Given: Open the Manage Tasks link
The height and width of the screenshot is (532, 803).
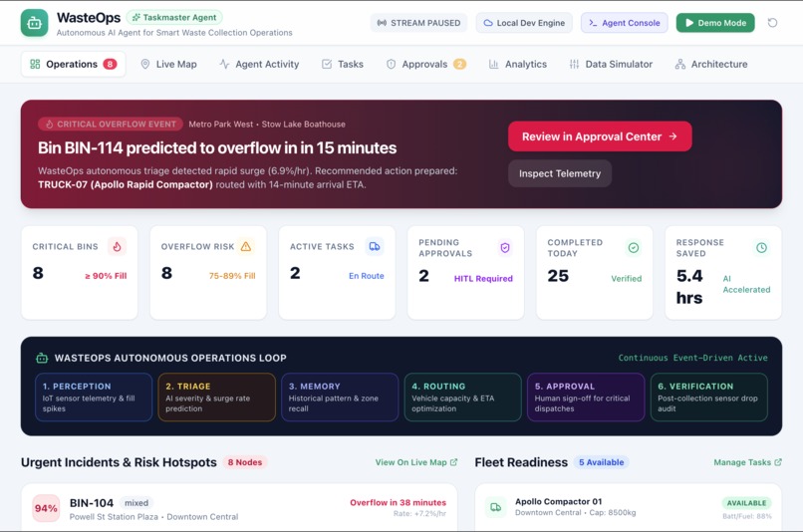Looking at the screenshot, I should point(747,462).
